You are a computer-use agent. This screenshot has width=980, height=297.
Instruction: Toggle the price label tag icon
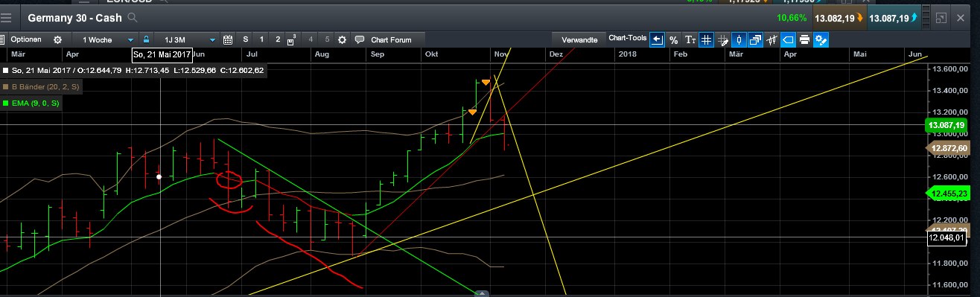(788, 39)
